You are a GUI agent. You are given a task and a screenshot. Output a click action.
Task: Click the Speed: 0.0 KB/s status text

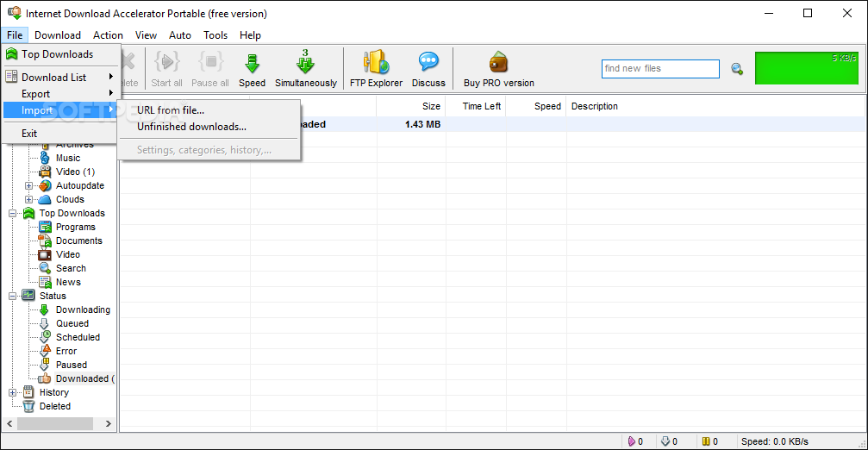tap(774, 441)
